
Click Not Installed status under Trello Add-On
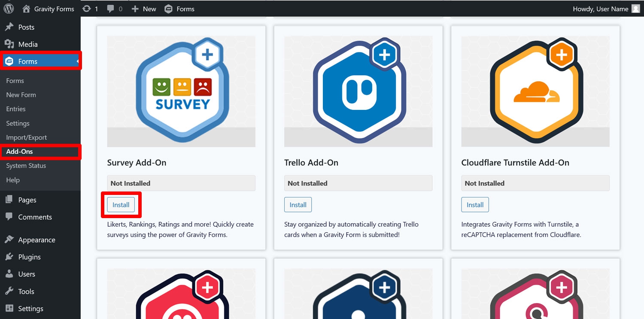point(358,183)
